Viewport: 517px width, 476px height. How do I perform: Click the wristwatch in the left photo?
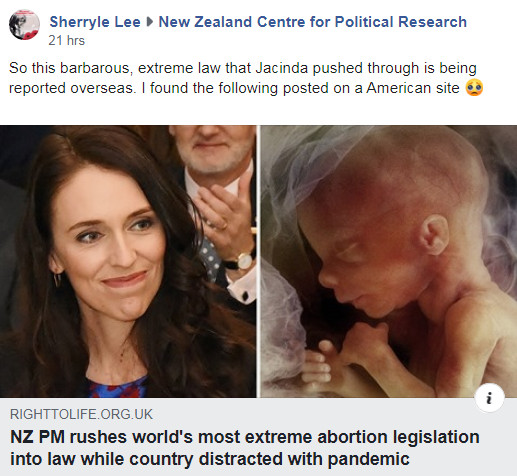(x=242, y=261)
